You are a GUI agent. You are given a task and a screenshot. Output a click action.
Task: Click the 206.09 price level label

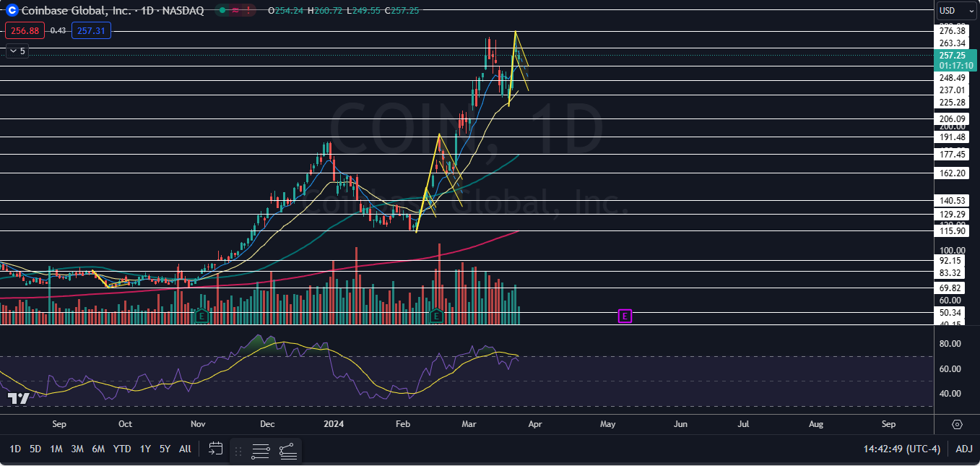tap(953, 119)
